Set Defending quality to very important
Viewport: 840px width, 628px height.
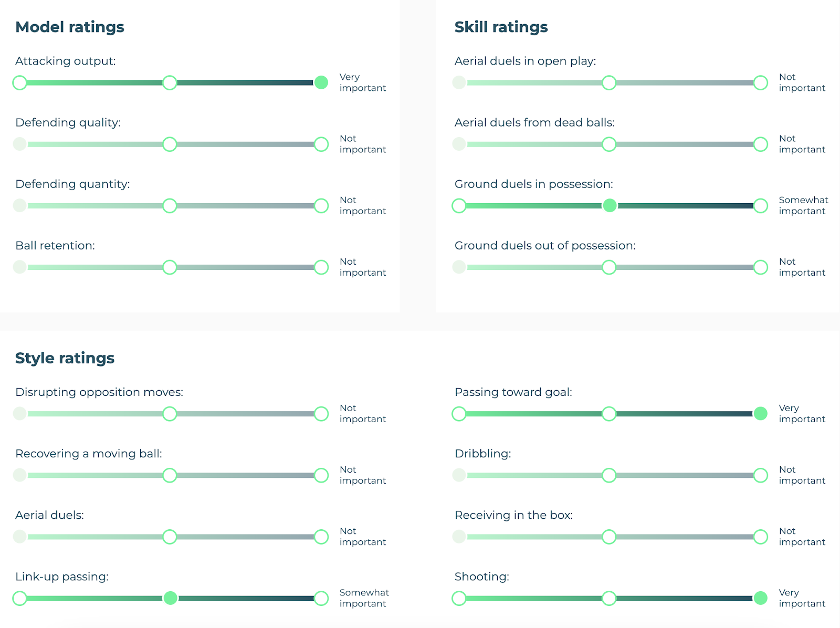pyautogui.click(x=321, y=144)
